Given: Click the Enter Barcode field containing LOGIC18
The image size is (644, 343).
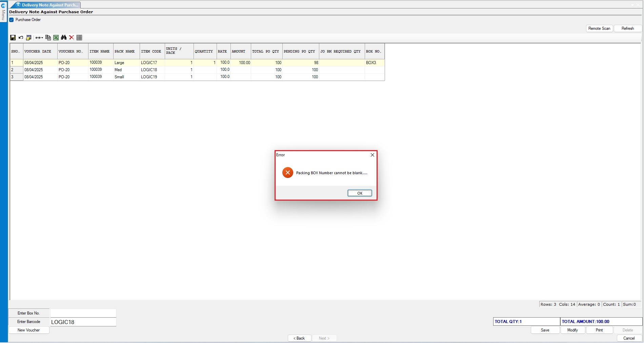Looking at the screenshot, I should (x=83, y=322).
